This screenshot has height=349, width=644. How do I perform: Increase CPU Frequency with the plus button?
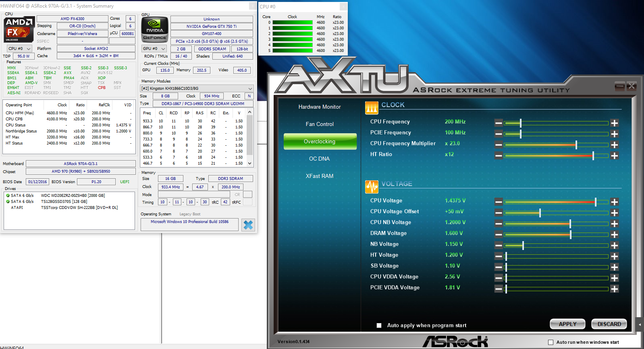click(x=615, y=123)
